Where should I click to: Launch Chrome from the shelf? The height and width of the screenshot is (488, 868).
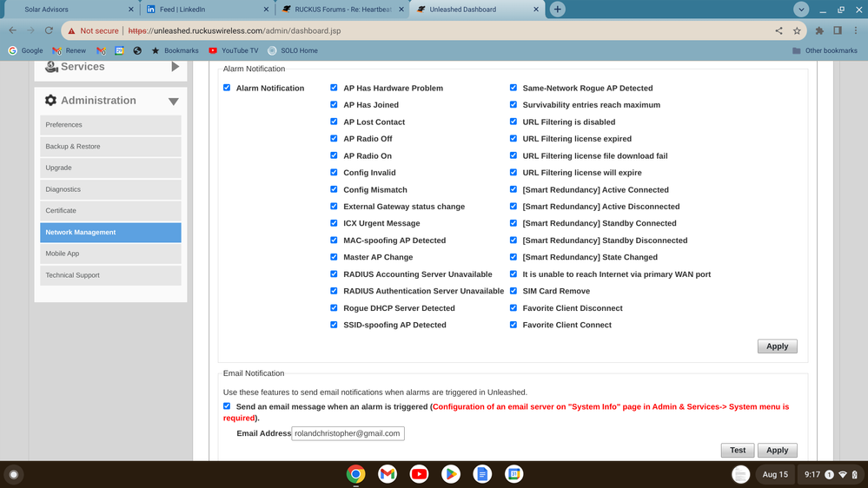(x=356, y=474)
